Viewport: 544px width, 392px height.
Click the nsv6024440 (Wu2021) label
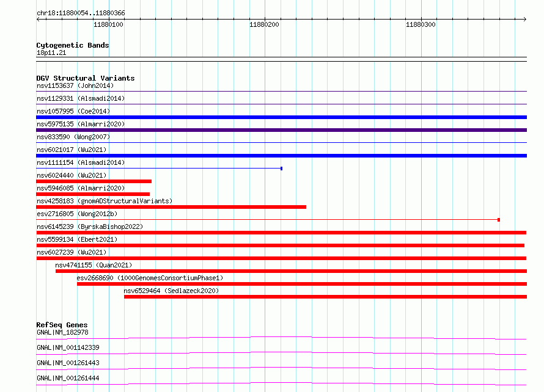tap(72, 175)
